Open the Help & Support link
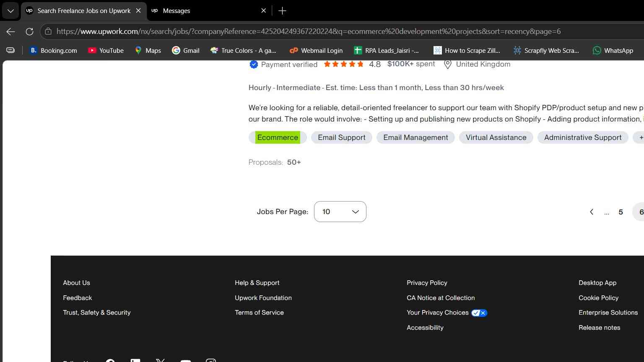644x362 pixels. click(x=257, y=283)
